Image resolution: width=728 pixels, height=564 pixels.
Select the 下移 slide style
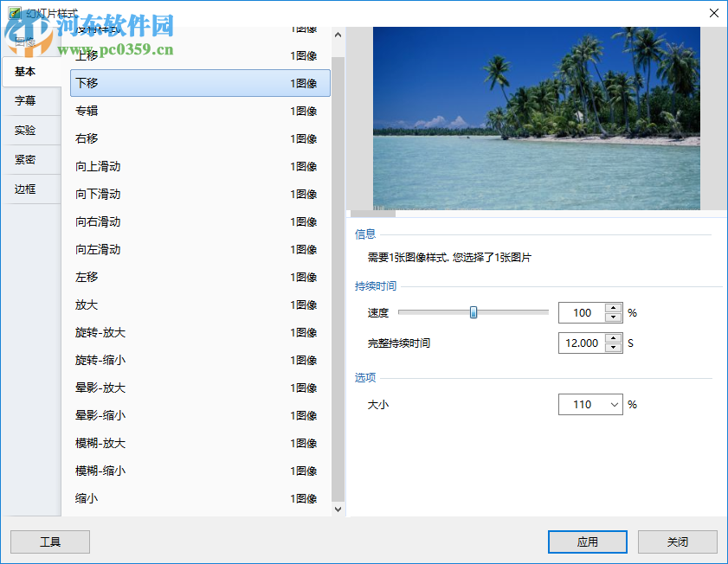coord(199,83)
